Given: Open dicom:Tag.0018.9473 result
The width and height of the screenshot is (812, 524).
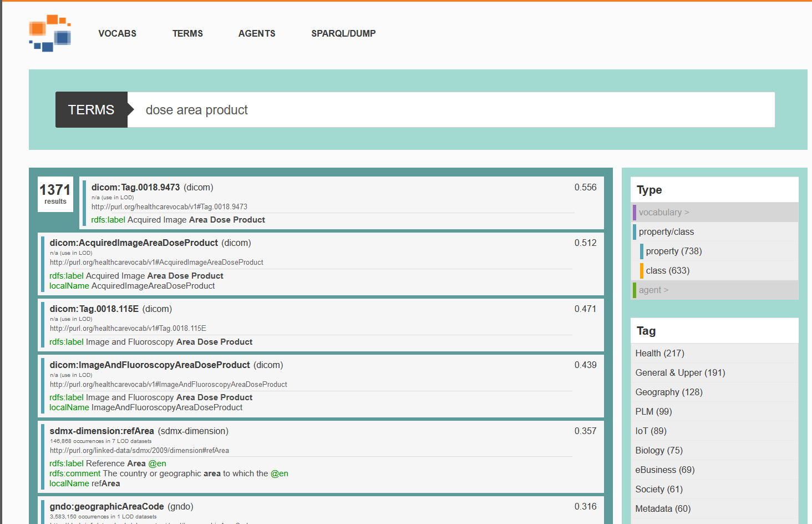Looking at the screenshot, I should click(135, 188).
